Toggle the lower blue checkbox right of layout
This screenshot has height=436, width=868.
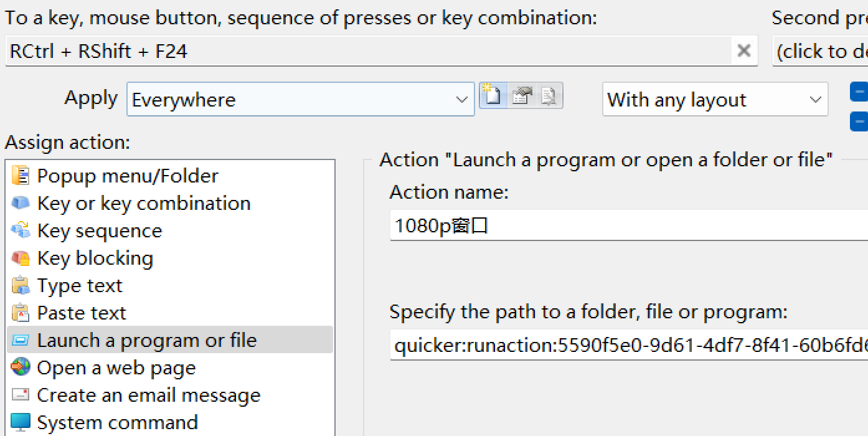click(x=859, y=120)
